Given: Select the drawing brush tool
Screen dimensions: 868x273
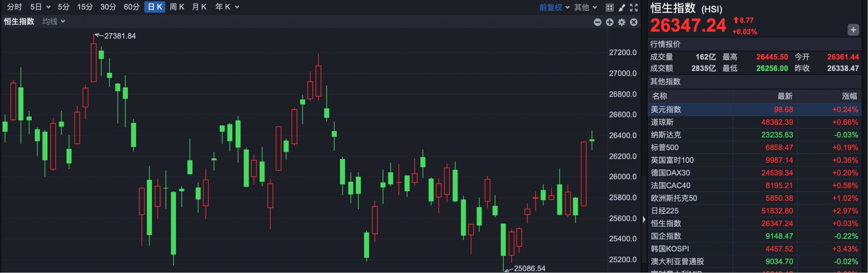Looking at the screenshot, I should 622,7.
